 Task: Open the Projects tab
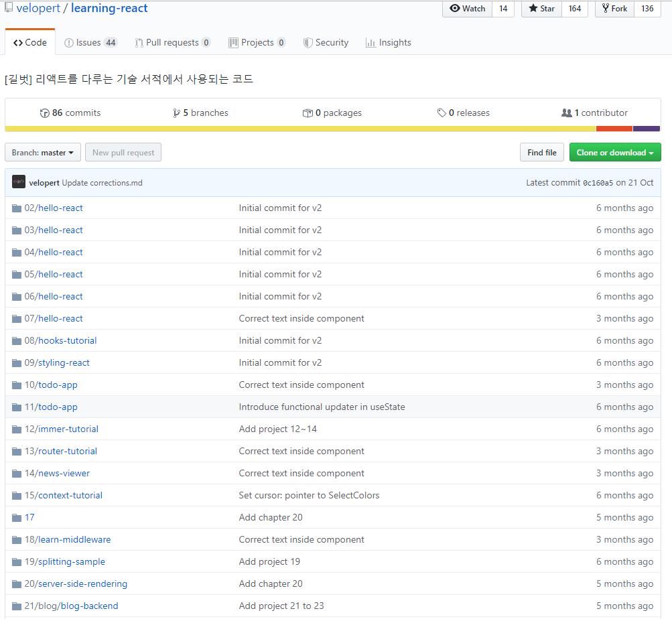click(257, 42)
